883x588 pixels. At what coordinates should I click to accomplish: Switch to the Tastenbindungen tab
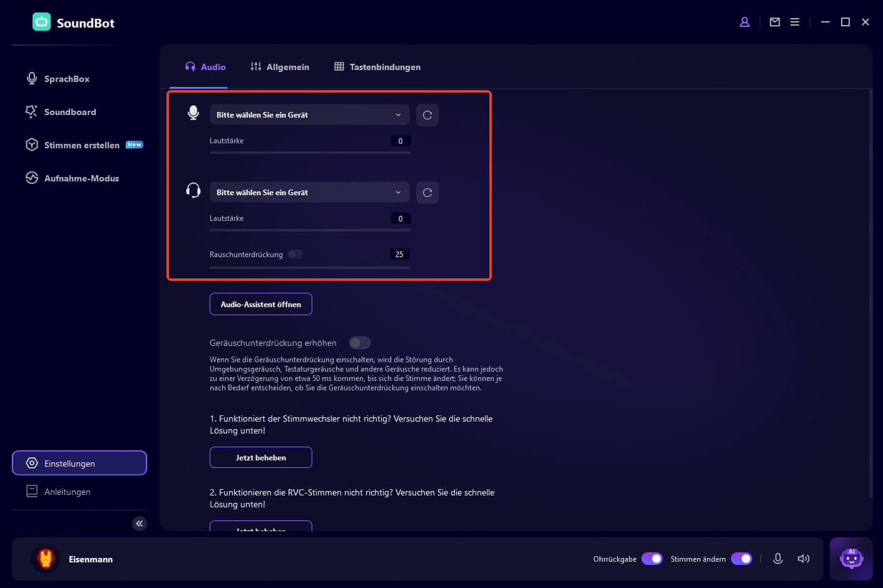[x=377, y=67]
